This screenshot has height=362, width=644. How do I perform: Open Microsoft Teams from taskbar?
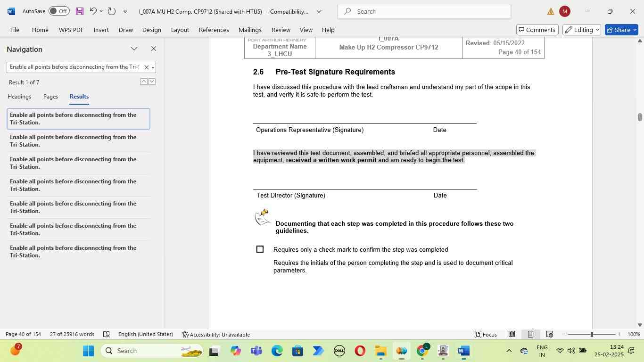(x=256, y=351)
